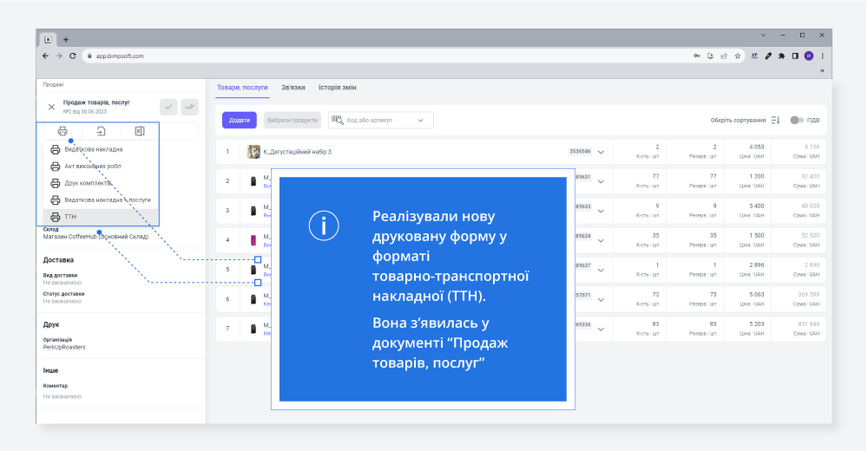Image resolution: width=868 pixels, height=451 pixels.
Task: Open the browser extensions puzzle icon
Action: [781, 56]
